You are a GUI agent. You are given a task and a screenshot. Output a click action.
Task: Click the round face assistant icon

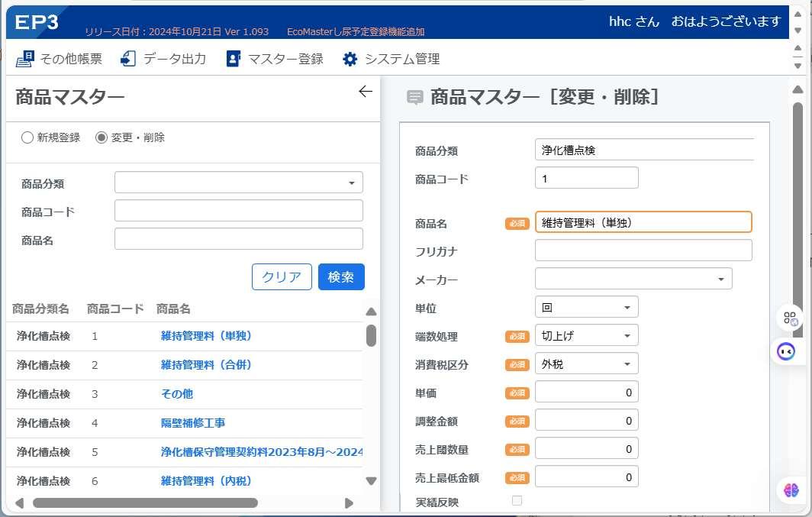[x=786, y=352]
